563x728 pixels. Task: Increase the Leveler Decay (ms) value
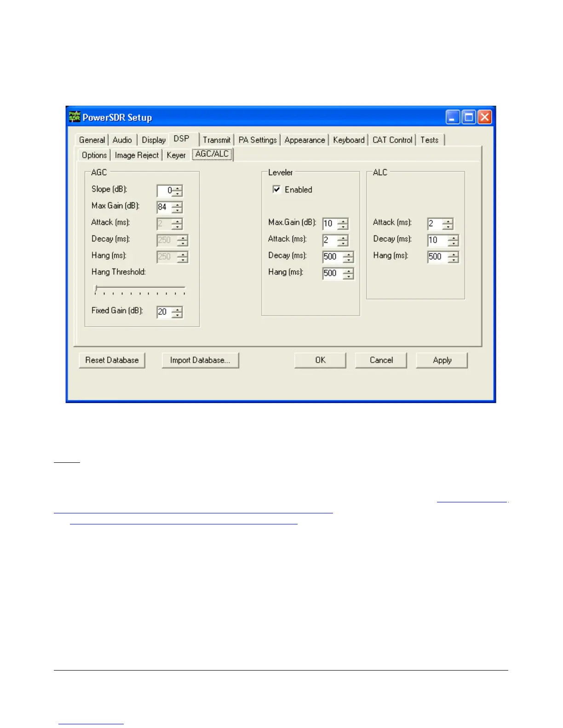pos(349,254)
